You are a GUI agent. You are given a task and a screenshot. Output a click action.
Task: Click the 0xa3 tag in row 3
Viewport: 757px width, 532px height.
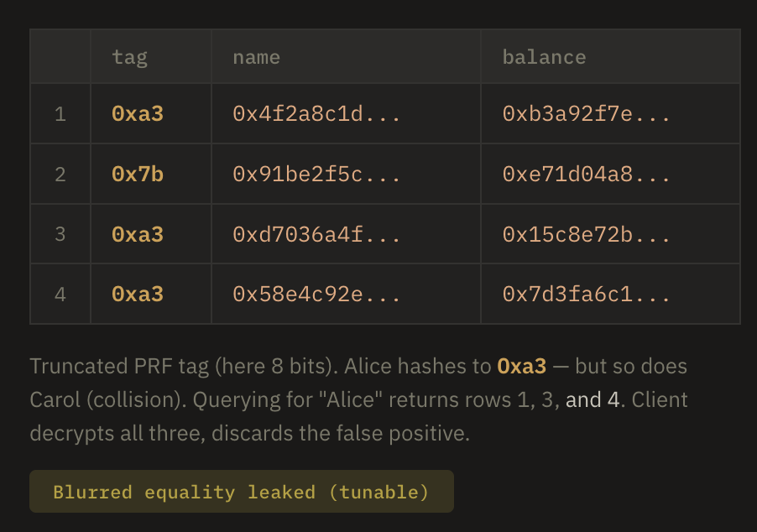coord(138,234)
